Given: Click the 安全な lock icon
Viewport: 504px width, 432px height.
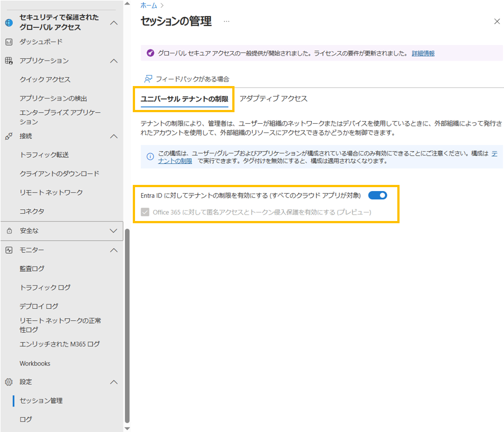Looking at the screenshot, I should pos(9,230).
